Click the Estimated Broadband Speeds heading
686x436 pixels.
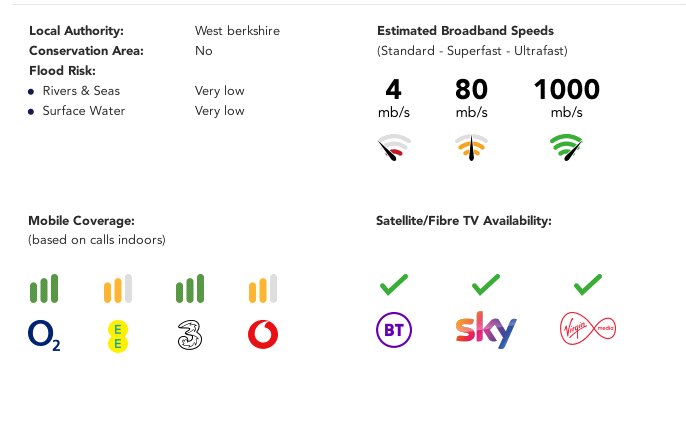click(x=466, y=31)
